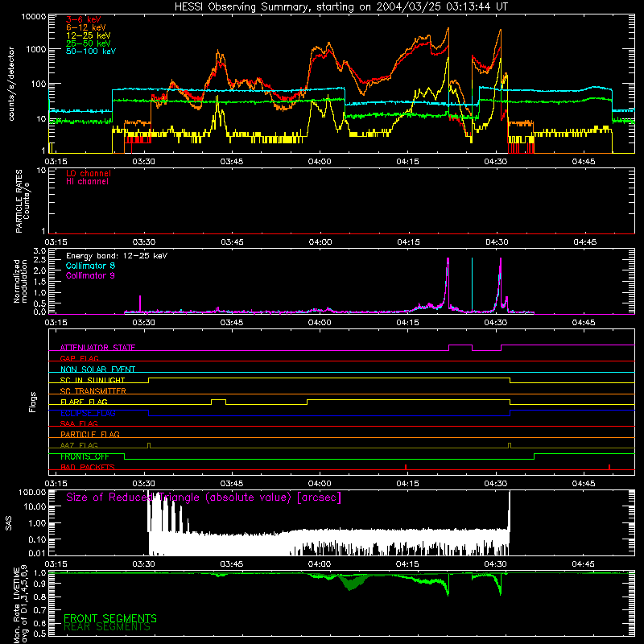This screenshot has width=644, height=644.
Task: Click the 'NON SOLAR EVENT' label
Action: pyautogui.click(x=97, y=369)
